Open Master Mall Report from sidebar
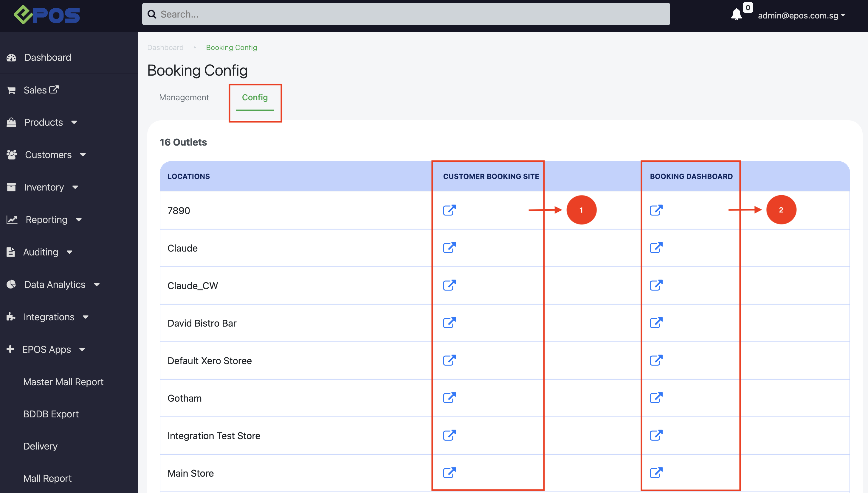The image size is (868, 493). pos(63,382)
